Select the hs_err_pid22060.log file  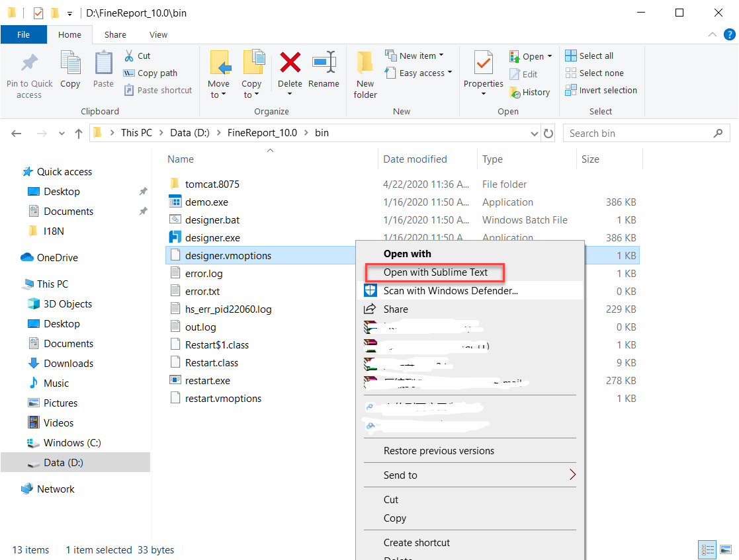pyautogui.click(x=228, y=309)
